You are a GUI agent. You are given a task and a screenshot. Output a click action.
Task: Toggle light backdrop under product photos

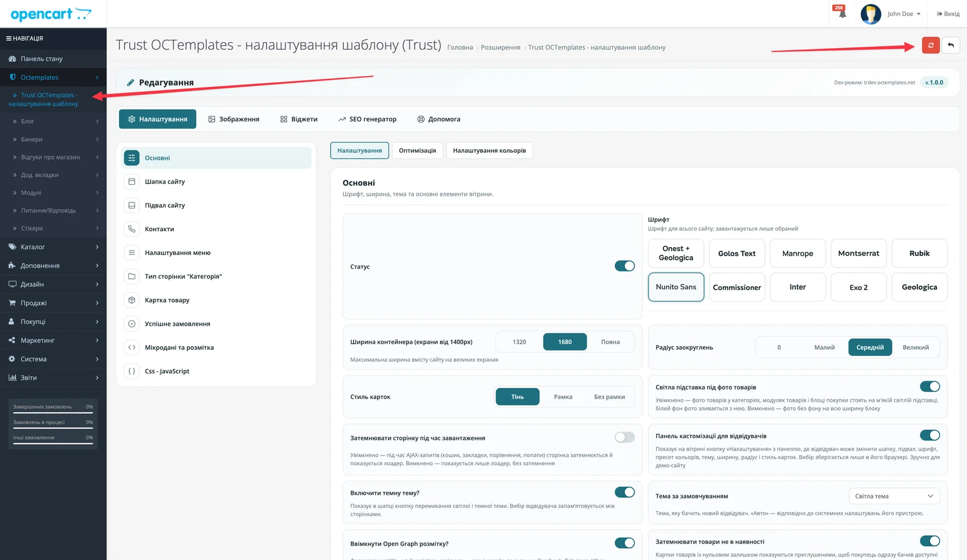click(x=930, y=387)
